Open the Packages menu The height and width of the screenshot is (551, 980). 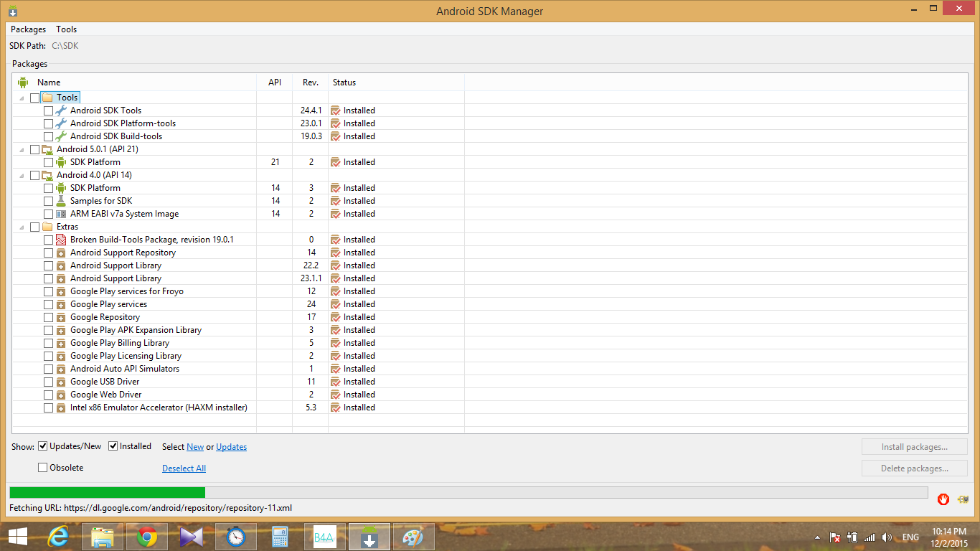click(x=28, y=29)
